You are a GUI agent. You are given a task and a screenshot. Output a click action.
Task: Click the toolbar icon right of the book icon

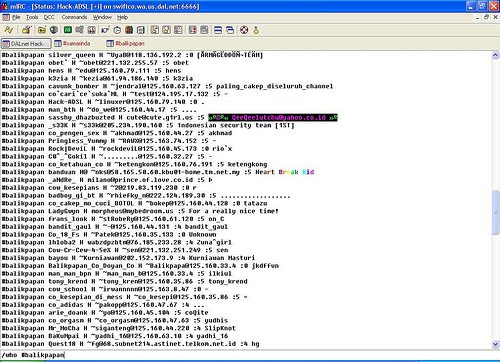[141, 30]
